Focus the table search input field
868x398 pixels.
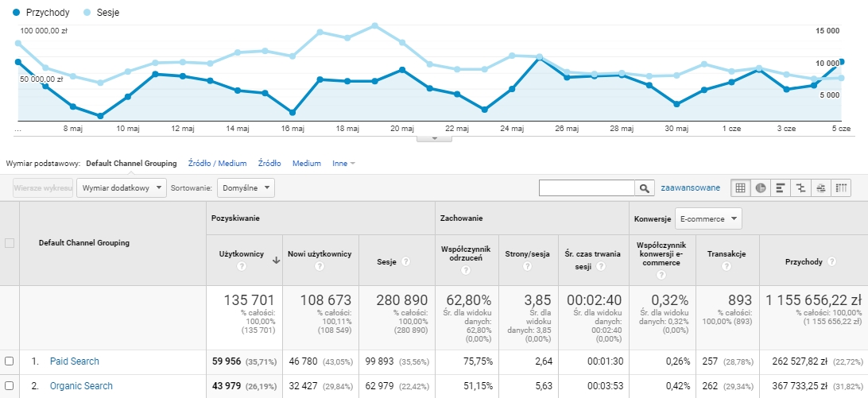(x=587, y=188)
